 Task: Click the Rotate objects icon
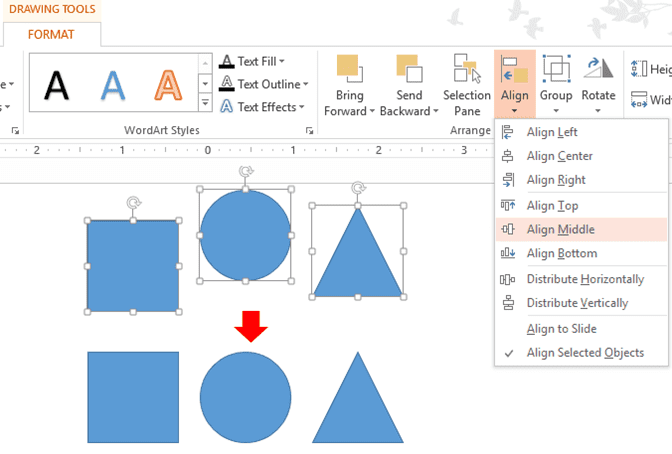598,69
